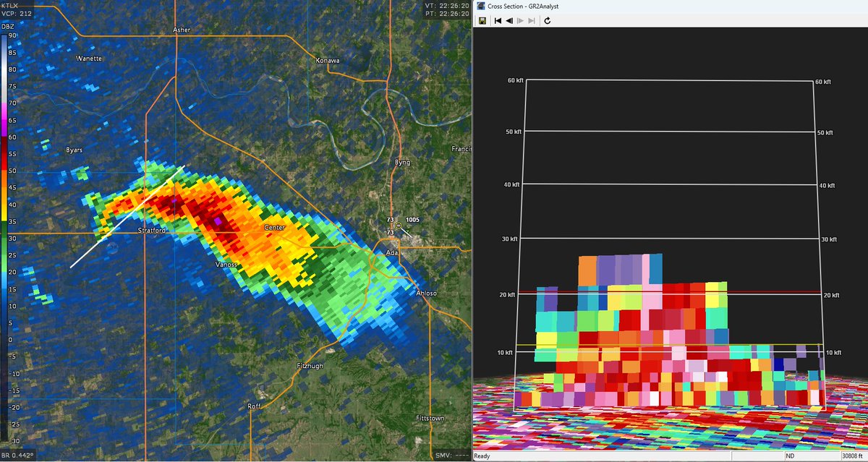This screenshot has height=462, width=868.
Task: Click the KTLX radar site label
Action: click(x=9, y=4)
